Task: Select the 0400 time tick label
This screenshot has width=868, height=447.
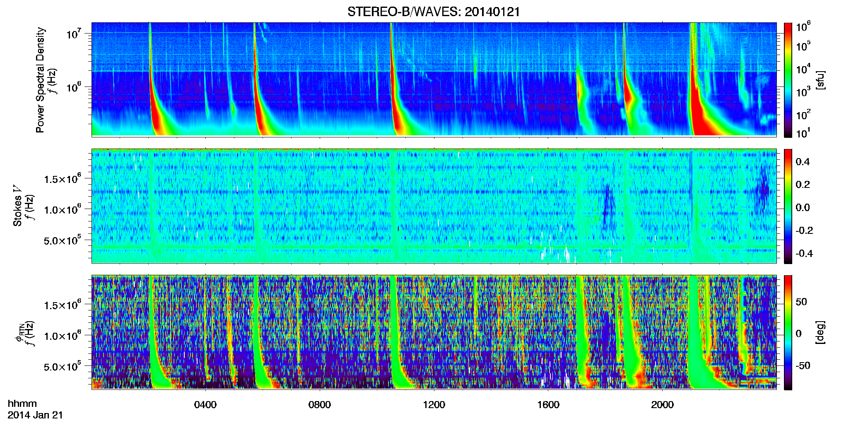Action: (205, 405)
